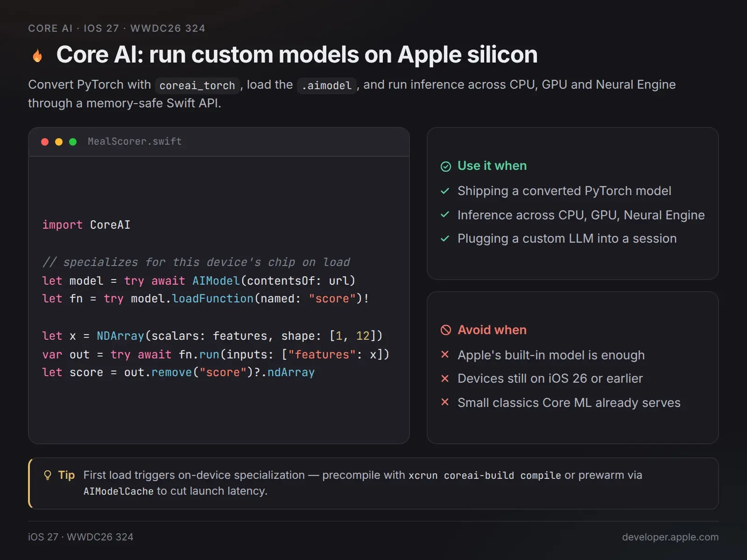Screen dimensions: 747x560
Task: Open the developer.apple.com link in footer
Action: 670,537
